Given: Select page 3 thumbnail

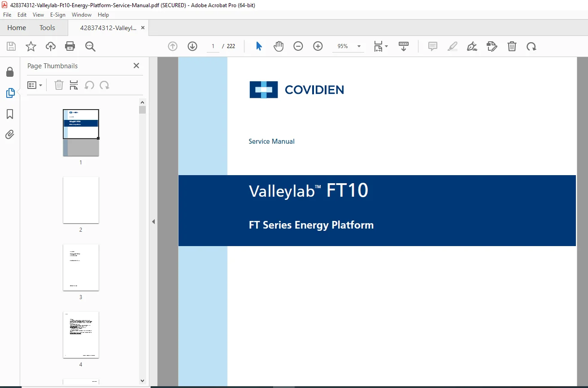Looking at the screenshot, I should (81, 267).
